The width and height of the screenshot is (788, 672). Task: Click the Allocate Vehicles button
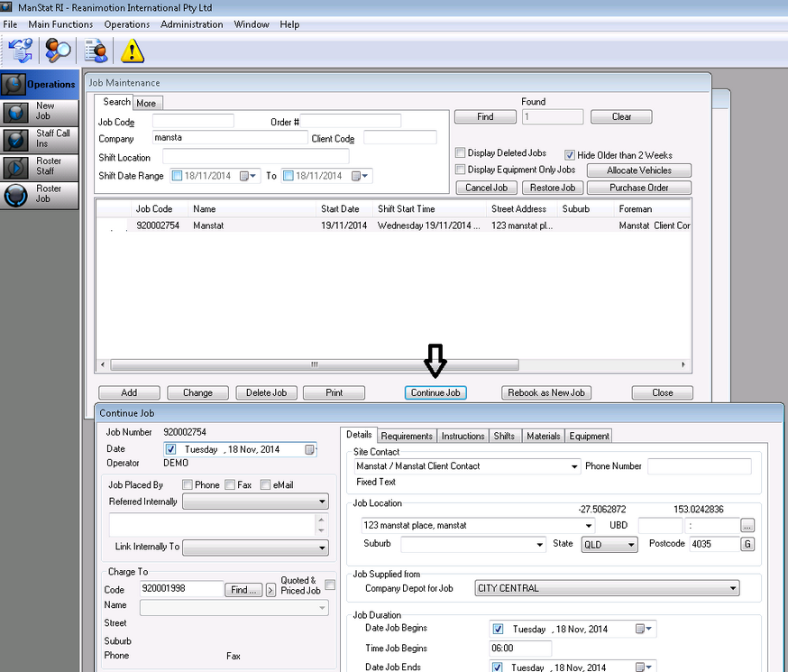[x=638, y=170]
